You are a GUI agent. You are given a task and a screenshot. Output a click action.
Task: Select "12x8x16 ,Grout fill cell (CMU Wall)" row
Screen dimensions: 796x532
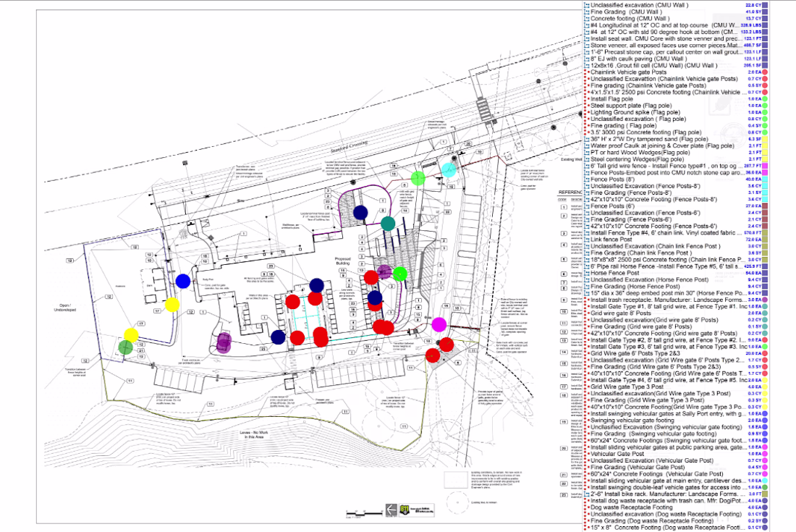pos(676,65)
